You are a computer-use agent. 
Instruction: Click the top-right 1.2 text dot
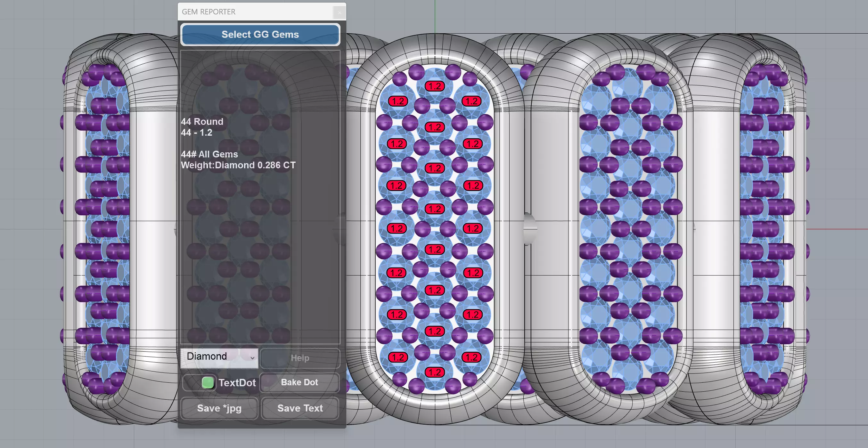point(471,101)
